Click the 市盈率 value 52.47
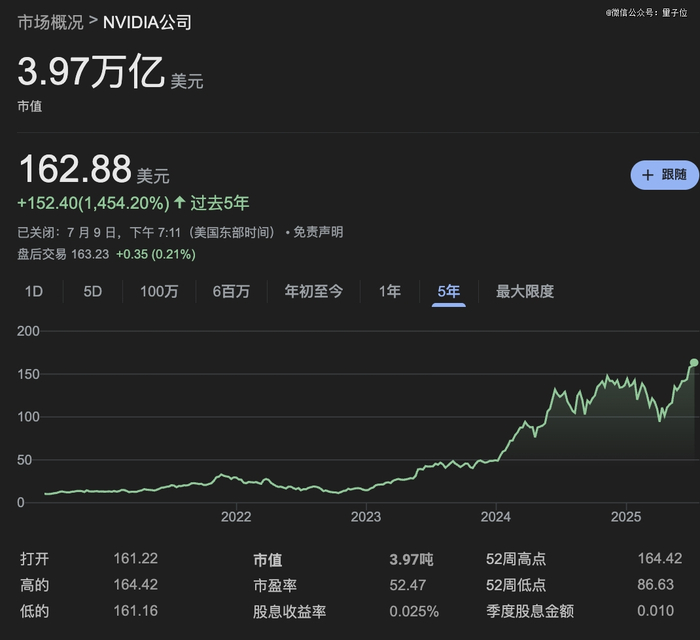This screenshot has width=700, height=640. (x=408, y=585)
